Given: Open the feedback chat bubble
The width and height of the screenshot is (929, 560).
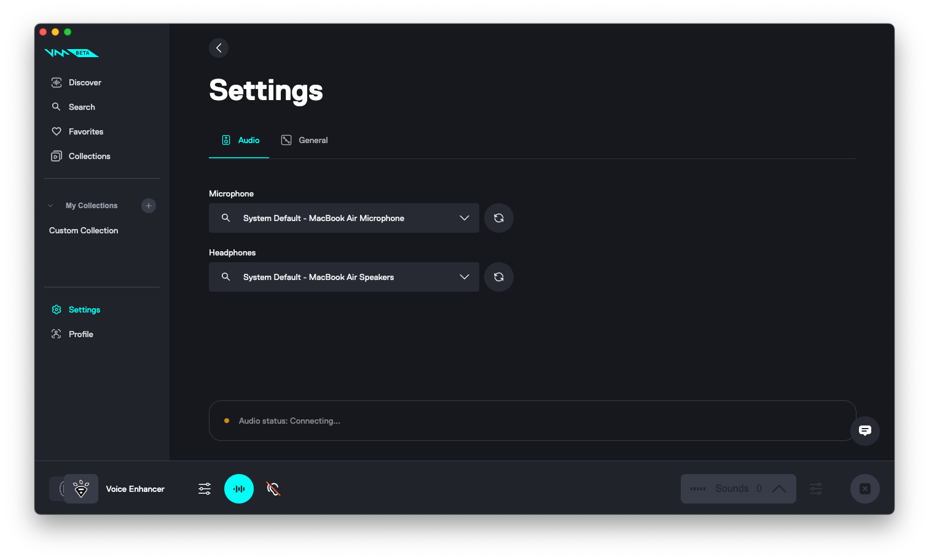Looking at the screenshot, I should coord(865,431).
